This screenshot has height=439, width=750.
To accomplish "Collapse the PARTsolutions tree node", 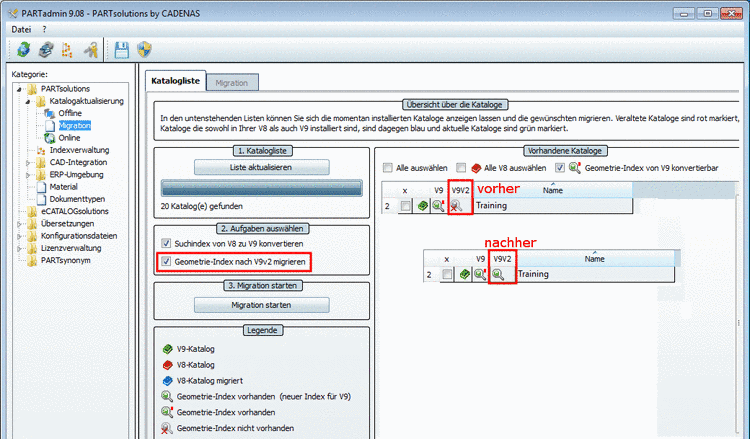I will pos(19,89).
